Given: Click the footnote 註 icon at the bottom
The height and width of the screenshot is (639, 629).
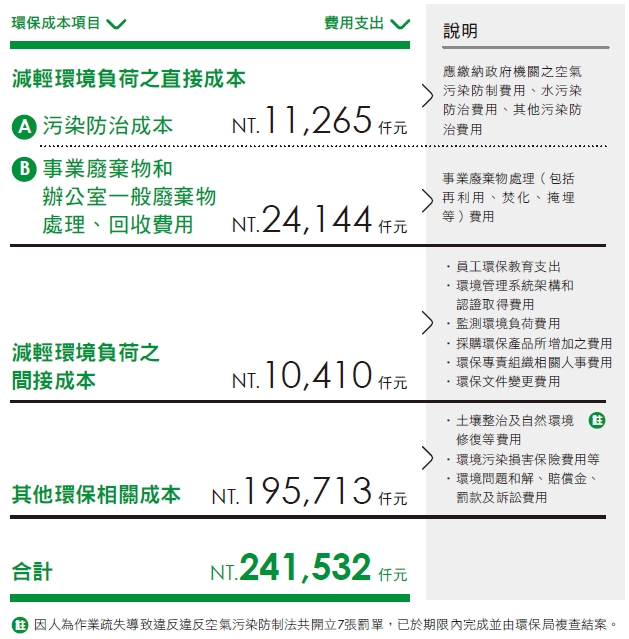Looking at the screenshot, I should 20,624.
